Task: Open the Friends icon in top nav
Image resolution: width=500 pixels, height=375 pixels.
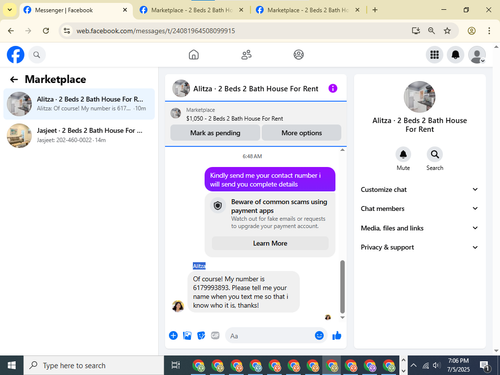Action: 246,55
